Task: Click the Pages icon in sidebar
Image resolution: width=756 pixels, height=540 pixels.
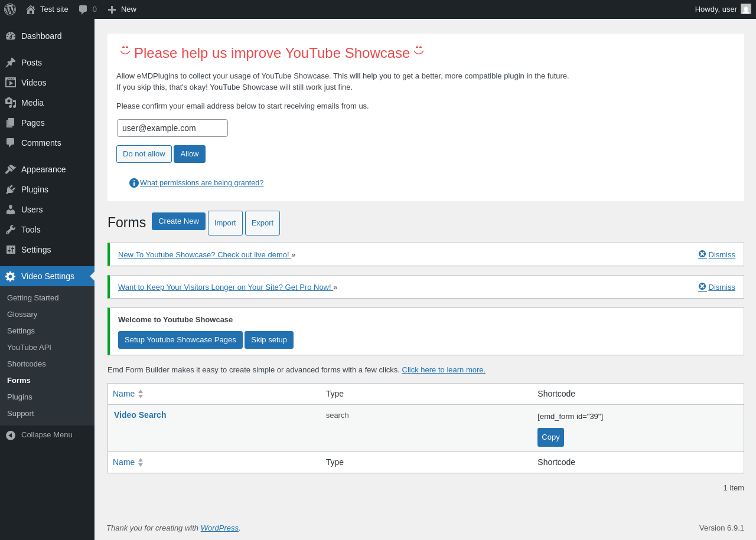Action: tap(11, 123)
